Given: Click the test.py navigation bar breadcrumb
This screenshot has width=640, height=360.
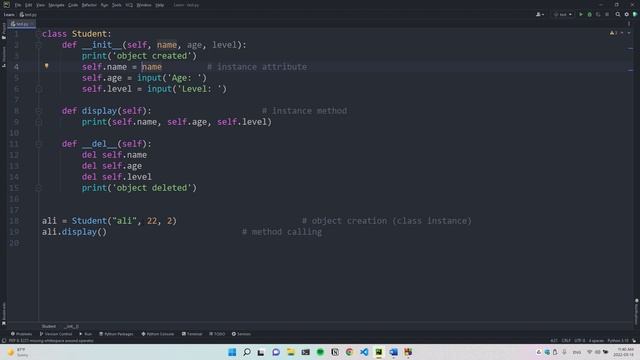Looking at the screenshot, I should (28, 15).
